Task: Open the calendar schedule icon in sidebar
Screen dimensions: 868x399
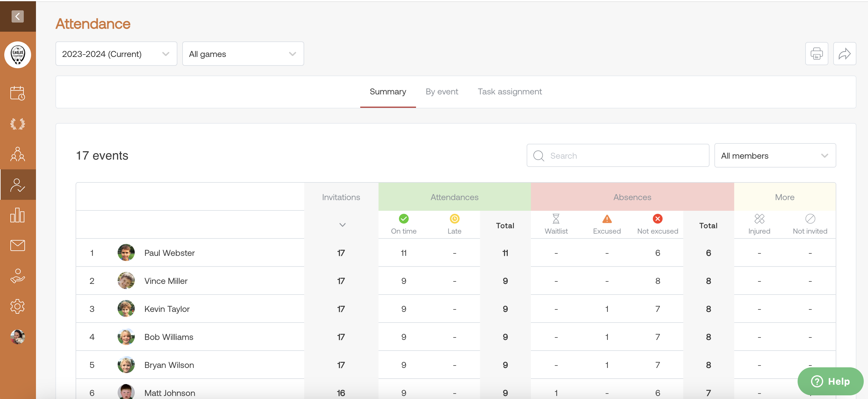Action: tap(17, 93)
